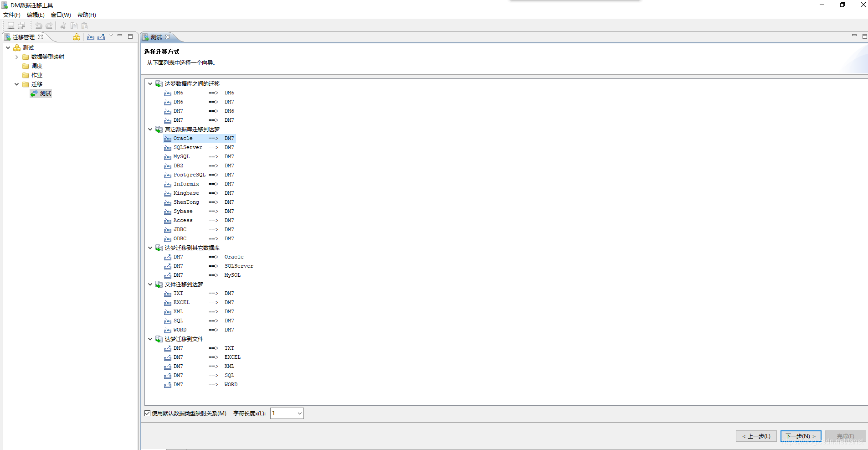Select Sybase ==> DM7 wizard

[x=200, y=212]
